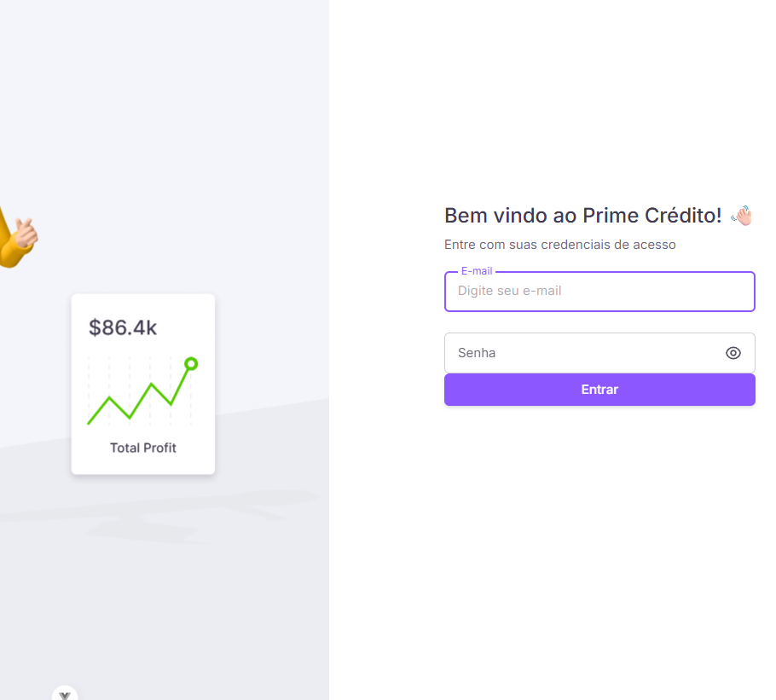Click the floating E-mail label

pyautogui.click(x=477, y=271)
